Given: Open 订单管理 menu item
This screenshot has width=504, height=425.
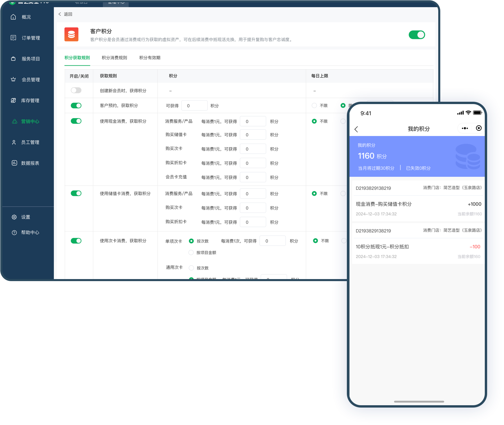Looking at the screenshot, I should coord(31,38).
